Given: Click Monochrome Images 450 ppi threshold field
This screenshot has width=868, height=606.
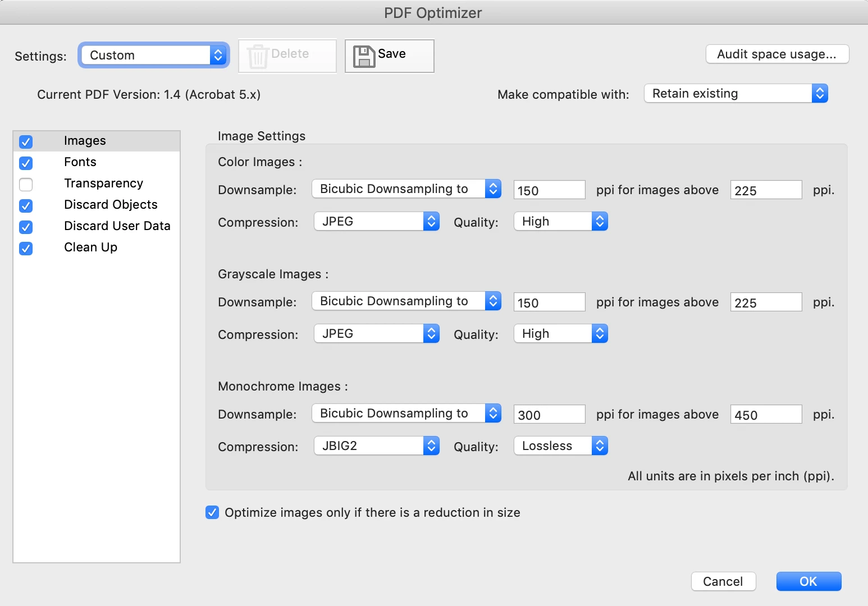Looking at the screenshot, I should tap(766, 414).
